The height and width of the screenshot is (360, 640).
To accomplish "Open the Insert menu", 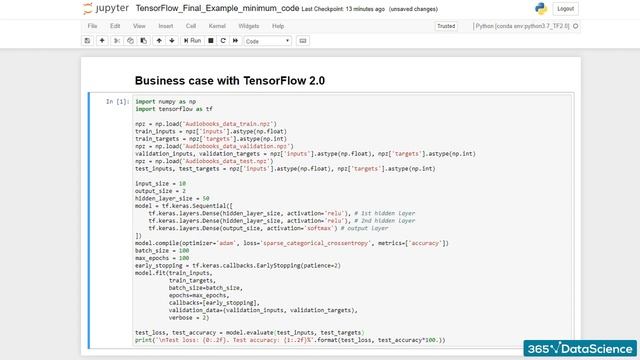I will (x=166, y=26).
